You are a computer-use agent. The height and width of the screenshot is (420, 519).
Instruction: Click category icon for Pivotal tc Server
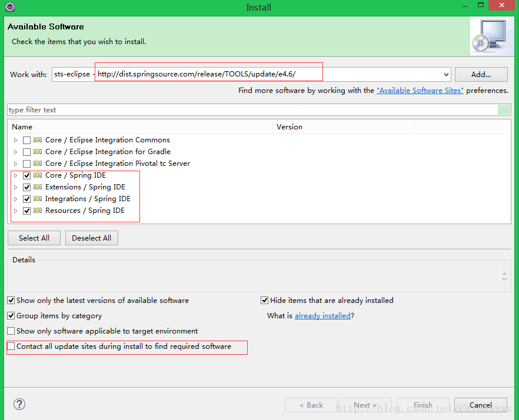[x=38, y=164]
